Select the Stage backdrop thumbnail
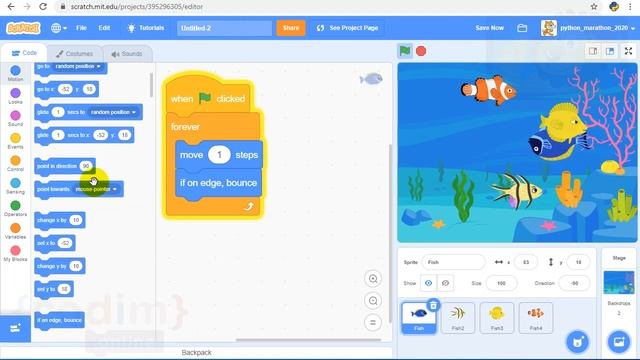Screen dimensions: 640x360 coord(619,282)
